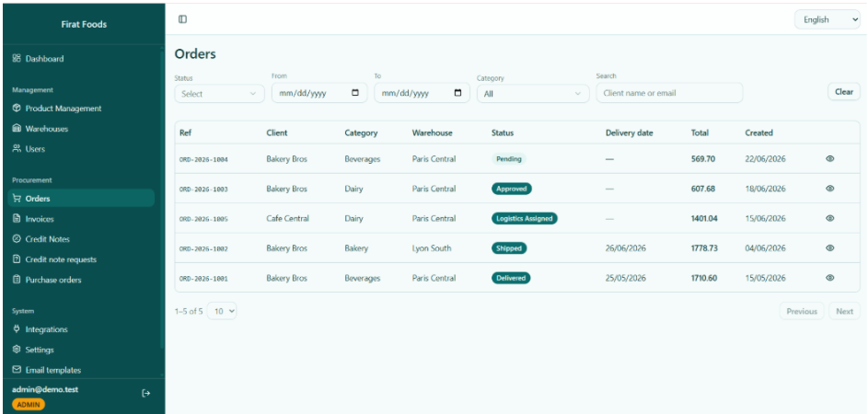This screenshot has height=414, width=868.
Task: Click the Cafe Central client cell
Action: point(287,219)
